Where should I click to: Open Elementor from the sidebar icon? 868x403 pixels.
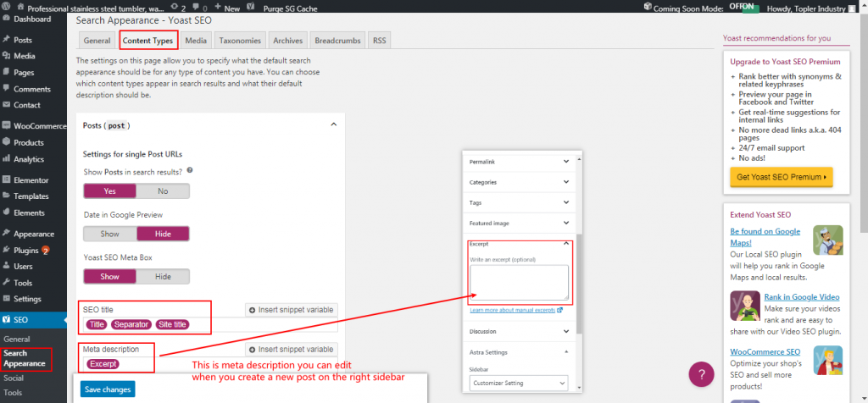coord(7,179)
